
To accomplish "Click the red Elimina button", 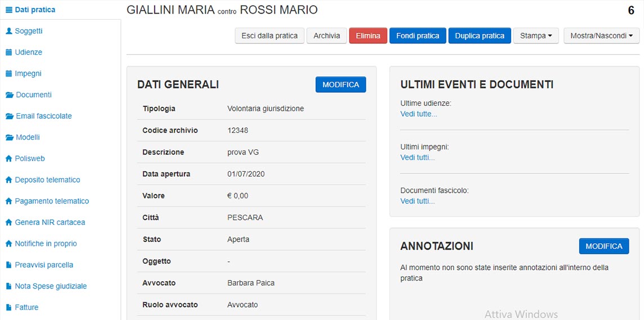I will click(368, 35).
